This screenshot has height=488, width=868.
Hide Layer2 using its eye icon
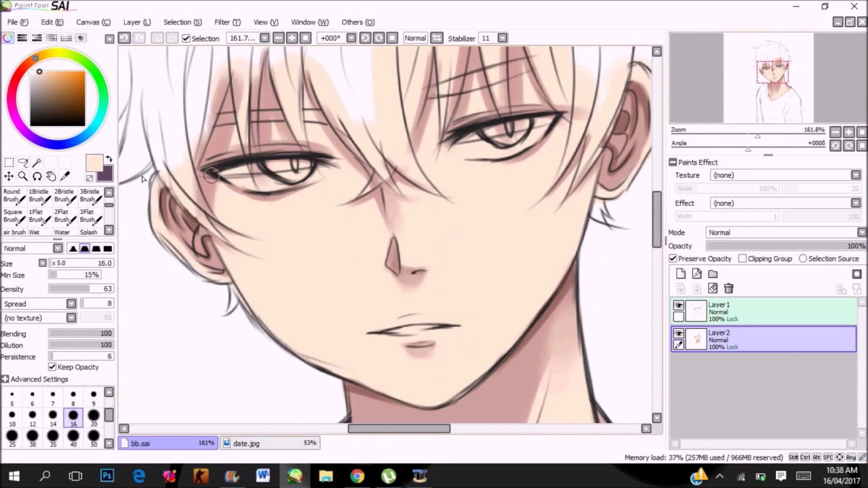click(678, 333)
